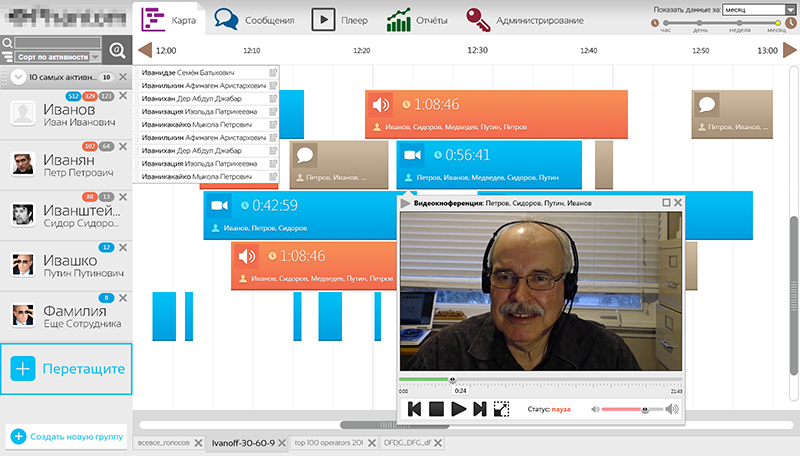
Task: Click the 512 blue badge on Иванов
Action: pos(73,96)
